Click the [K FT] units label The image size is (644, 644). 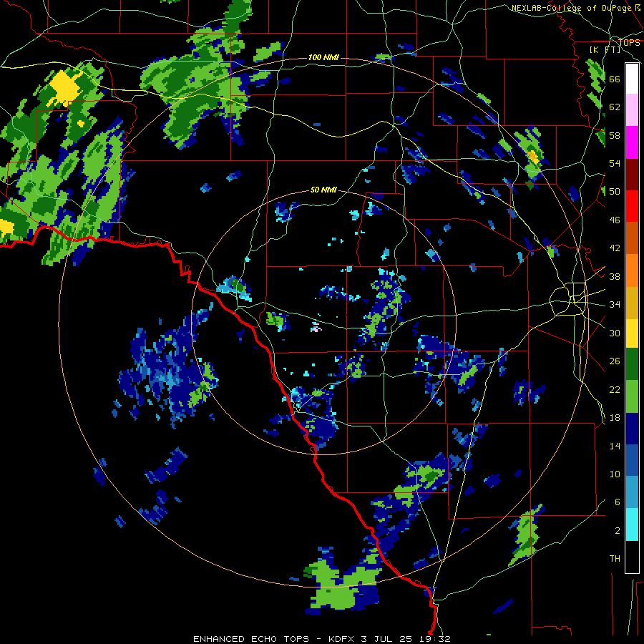[605, 49]
